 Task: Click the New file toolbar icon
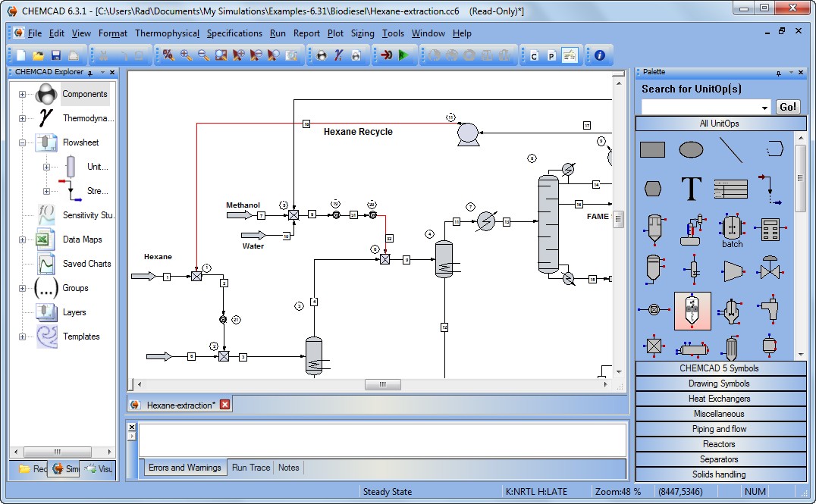click(21, 55)
